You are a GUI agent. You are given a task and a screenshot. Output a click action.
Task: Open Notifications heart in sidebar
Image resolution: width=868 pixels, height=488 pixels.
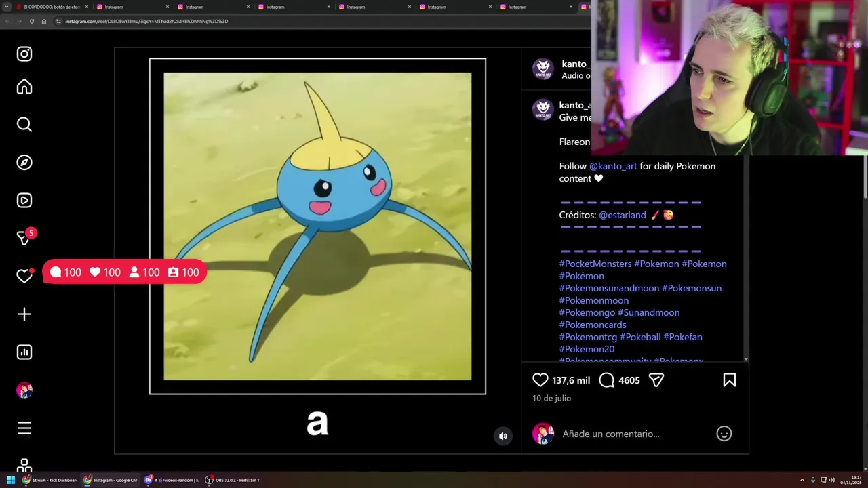pos(24,276)
